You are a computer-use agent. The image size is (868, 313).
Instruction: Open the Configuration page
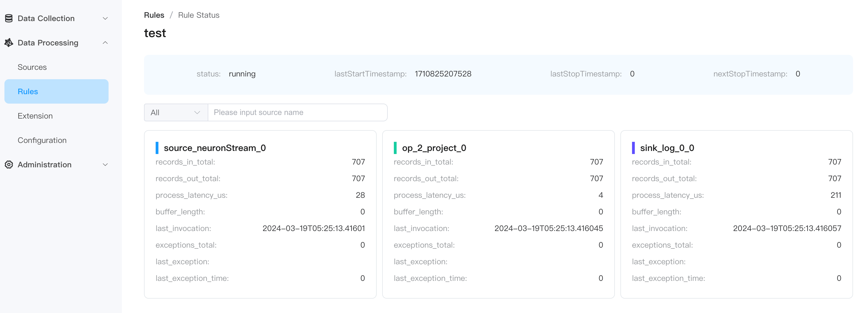pos(42,140)
